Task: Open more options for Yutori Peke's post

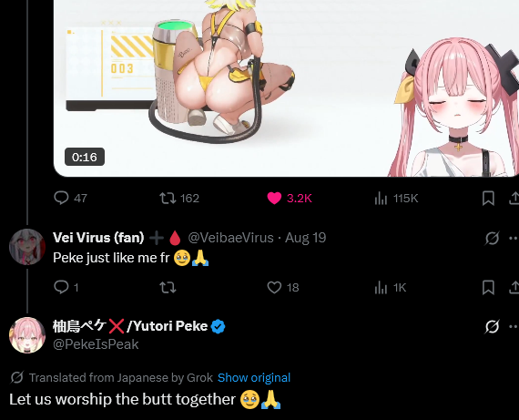Action: pyautogui.click(x=514, y=326)
